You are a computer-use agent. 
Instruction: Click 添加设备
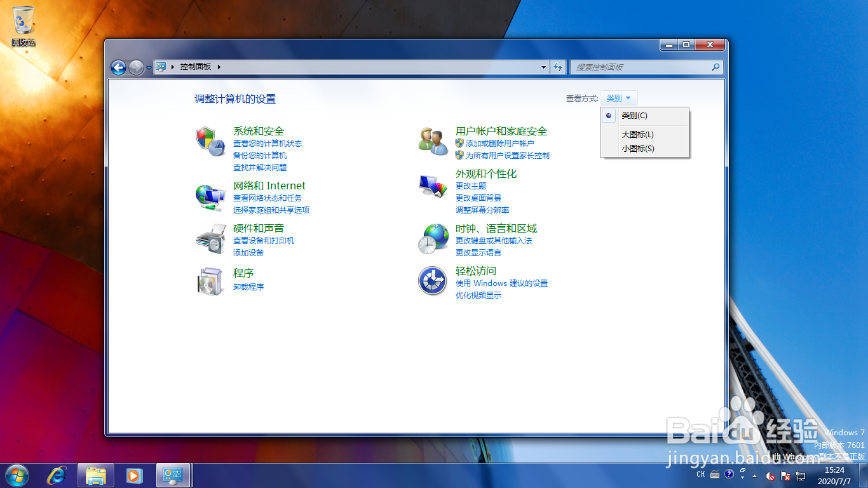pyautogui.click(x=248, y=253)
